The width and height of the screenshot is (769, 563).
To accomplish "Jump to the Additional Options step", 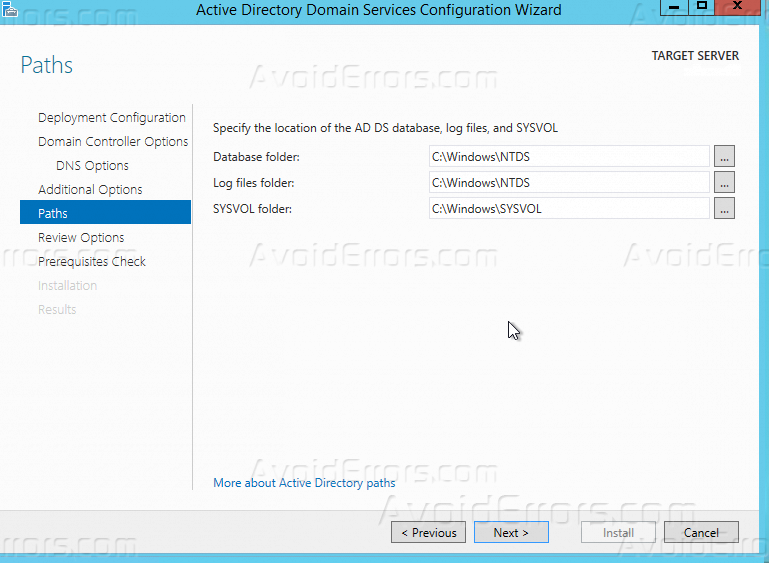I will click(x=90, y=189).
